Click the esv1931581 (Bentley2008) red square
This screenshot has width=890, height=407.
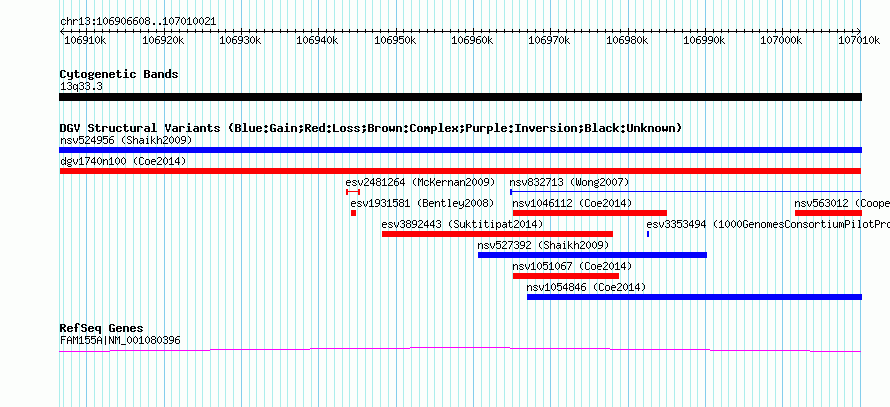(x=354, y=213)
